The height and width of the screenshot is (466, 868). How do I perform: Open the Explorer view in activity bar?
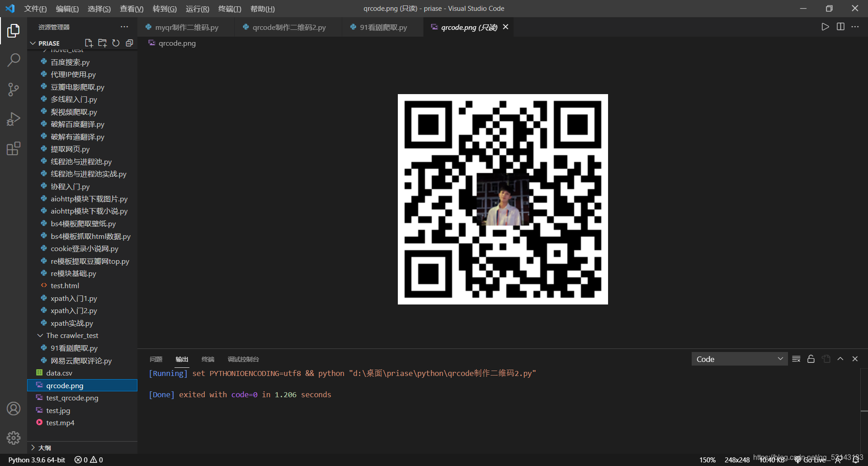[14, 31]
